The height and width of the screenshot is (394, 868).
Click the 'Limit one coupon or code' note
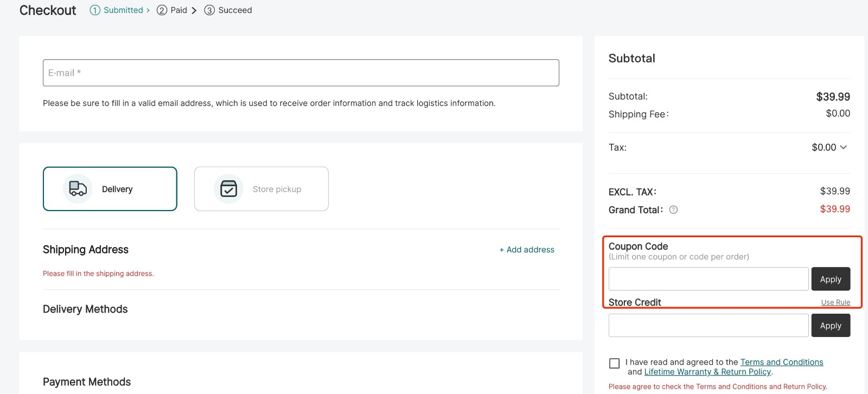[x=679, y=257]
